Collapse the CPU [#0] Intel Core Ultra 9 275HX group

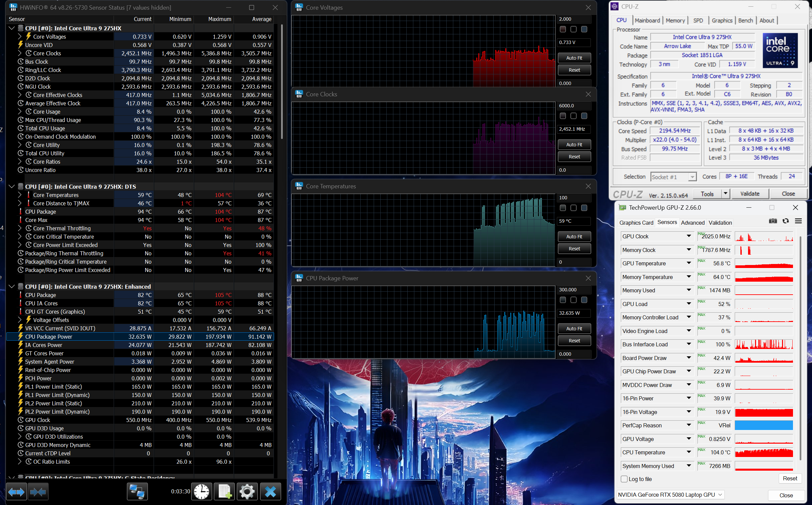(11, 28)
